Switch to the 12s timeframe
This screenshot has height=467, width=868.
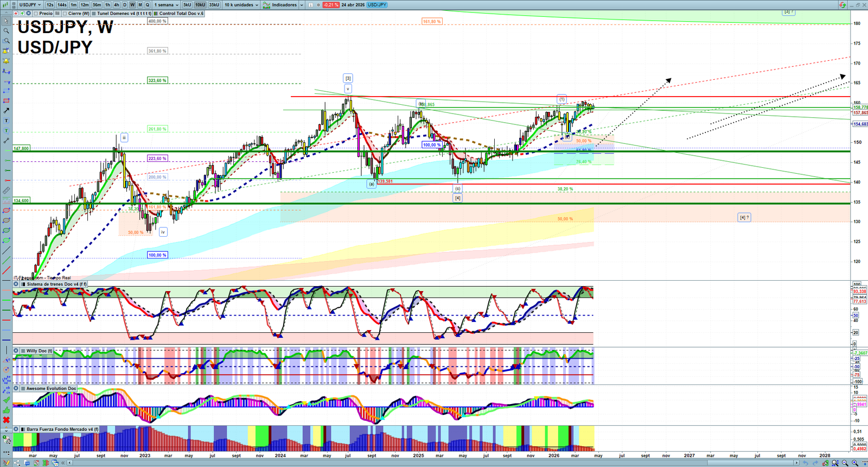pos(50,5)
